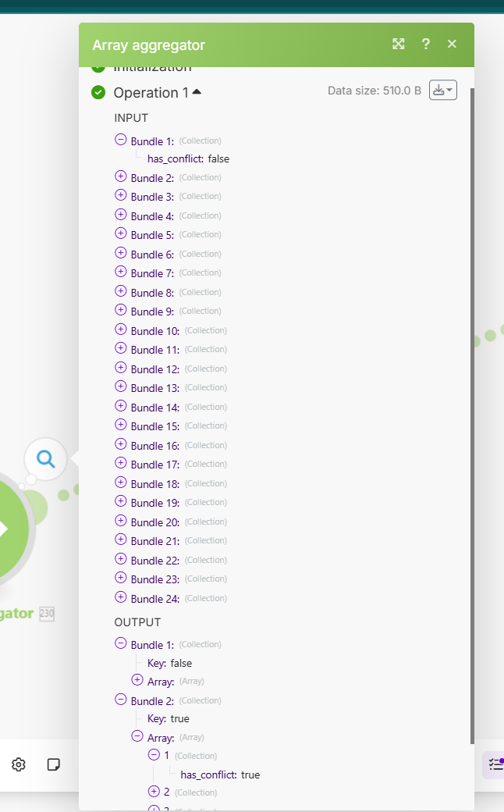The image size is (504, 812).
Task: Expand INPUT Bundle 13
Action: (x=121, y=386)
